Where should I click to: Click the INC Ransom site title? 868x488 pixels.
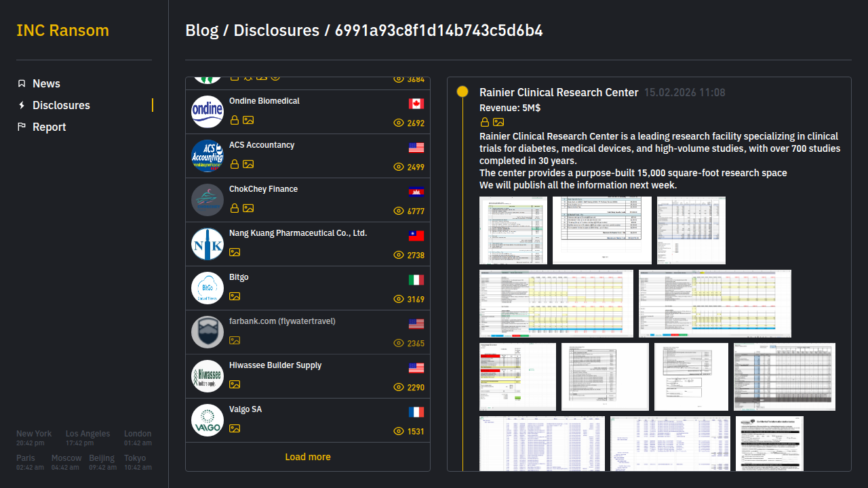click(62, 30)
